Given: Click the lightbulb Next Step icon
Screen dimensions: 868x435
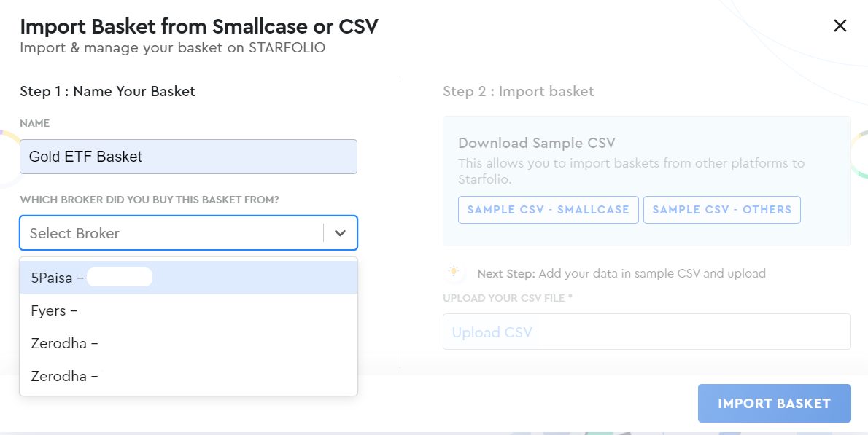Looking at the screenshot, I should [454, 273].
